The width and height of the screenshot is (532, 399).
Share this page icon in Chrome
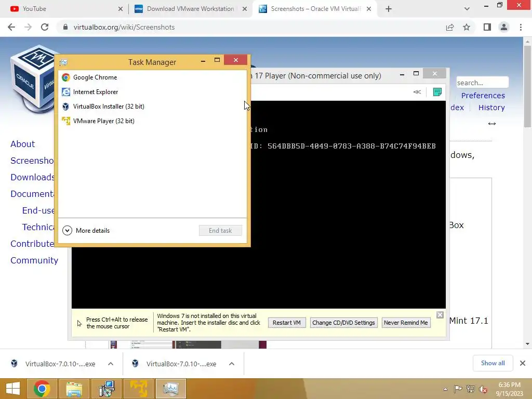[450, 27]
